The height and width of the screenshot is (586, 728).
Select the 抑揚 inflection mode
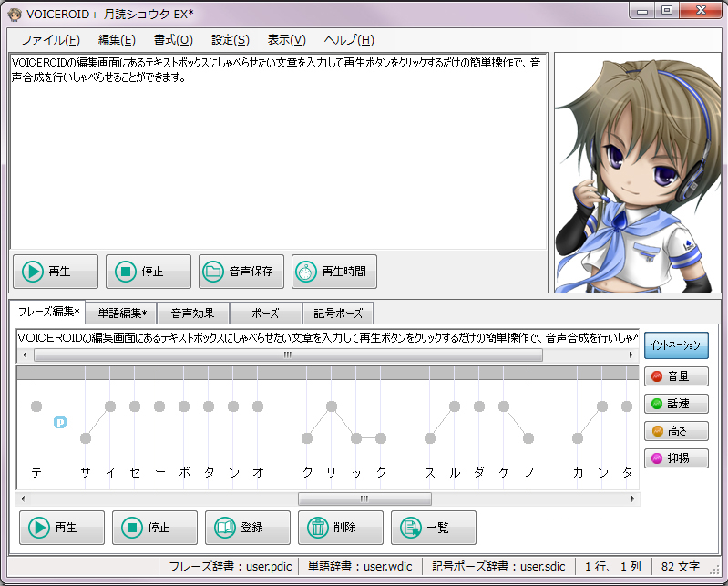pos(676,458)
